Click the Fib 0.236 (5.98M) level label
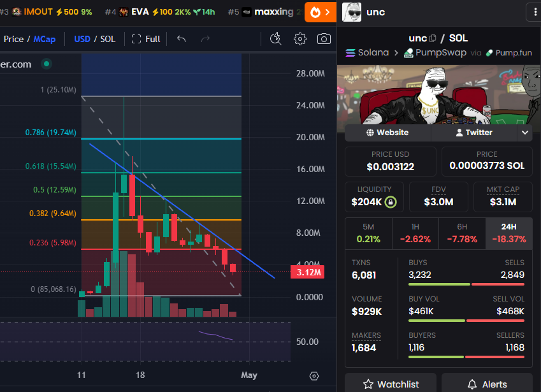The image size is (541, 392). pos(53,243)
